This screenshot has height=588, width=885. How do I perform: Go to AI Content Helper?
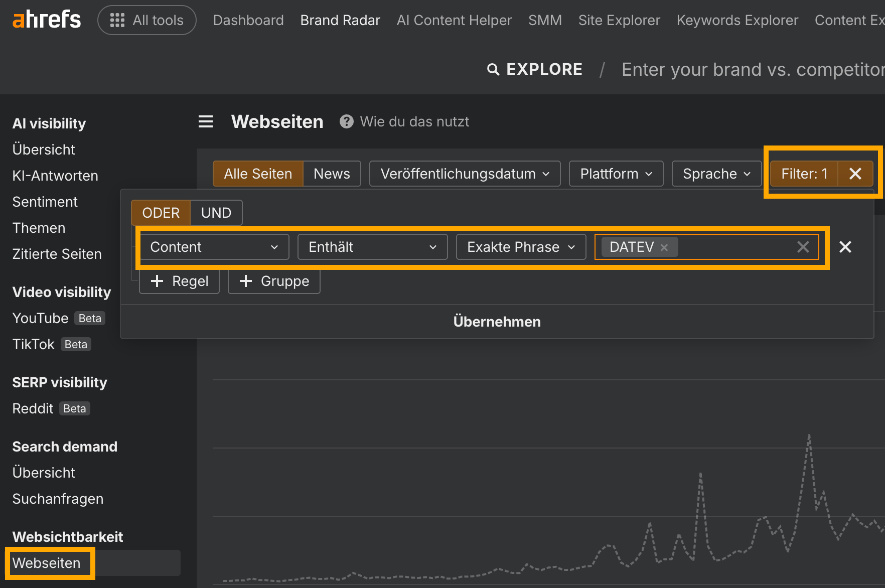click(454, 20)
